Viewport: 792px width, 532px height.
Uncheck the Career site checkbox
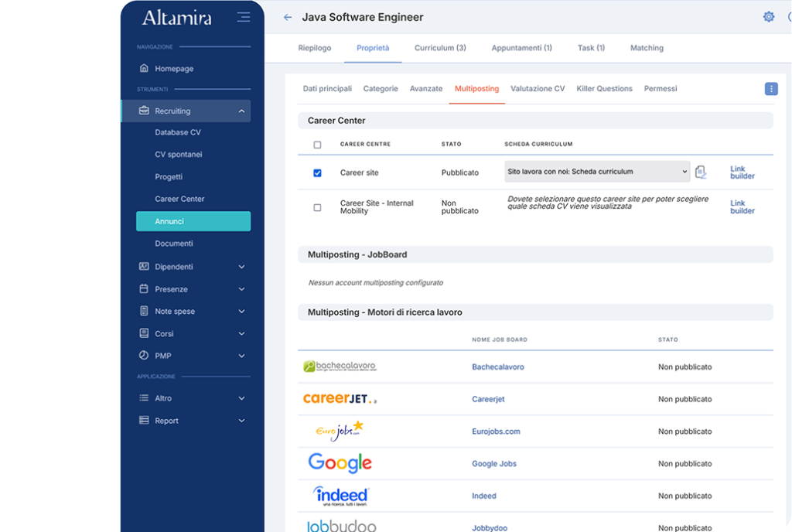317,173
